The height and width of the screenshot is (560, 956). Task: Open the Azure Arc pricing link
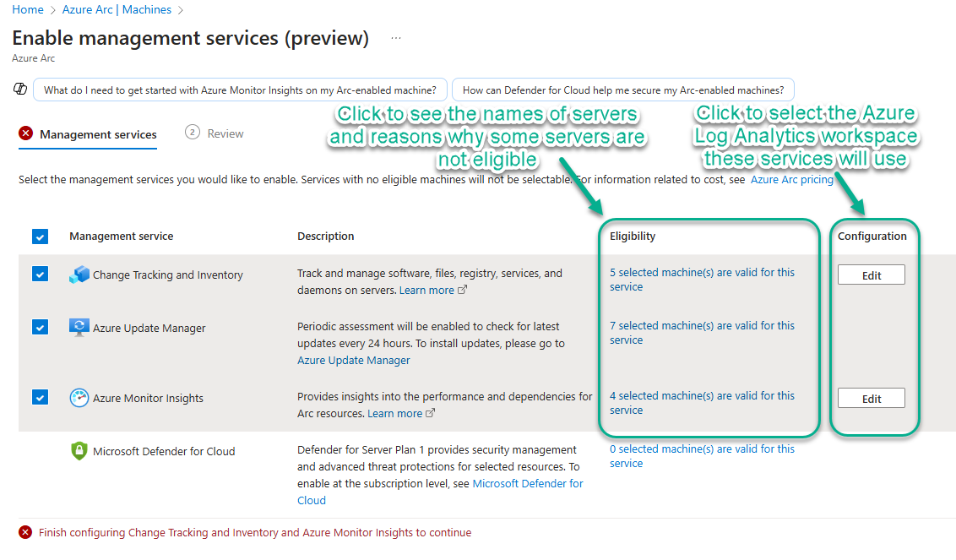coord(791,180)
